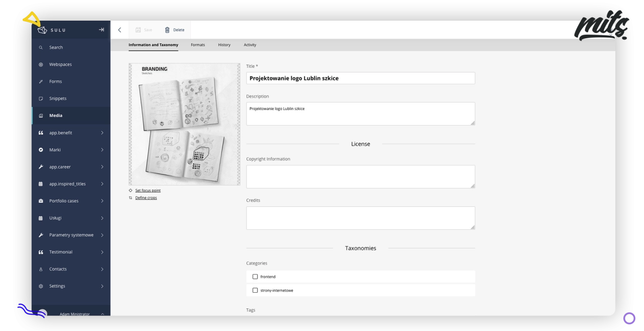The image size is (644, 331).
Task: Click the Search magnifier icon
Action: pos(41,47)
